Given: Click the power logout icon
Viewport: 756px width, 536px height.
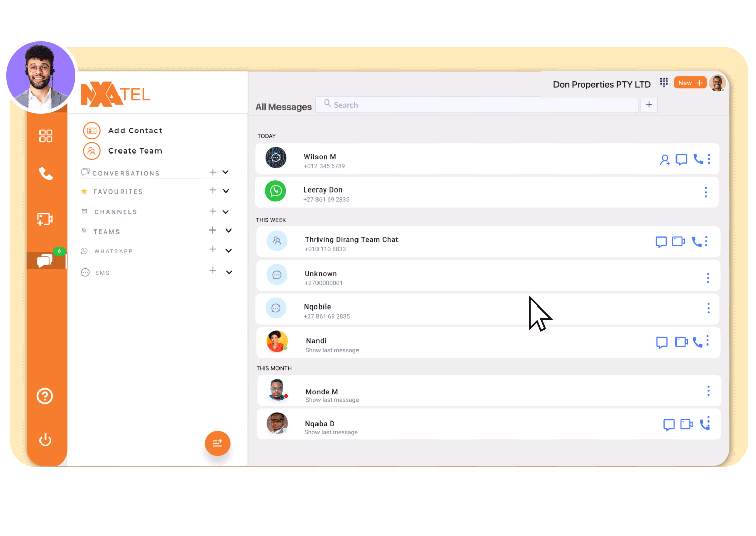Looking at the screenshot, I should [45, 439].
